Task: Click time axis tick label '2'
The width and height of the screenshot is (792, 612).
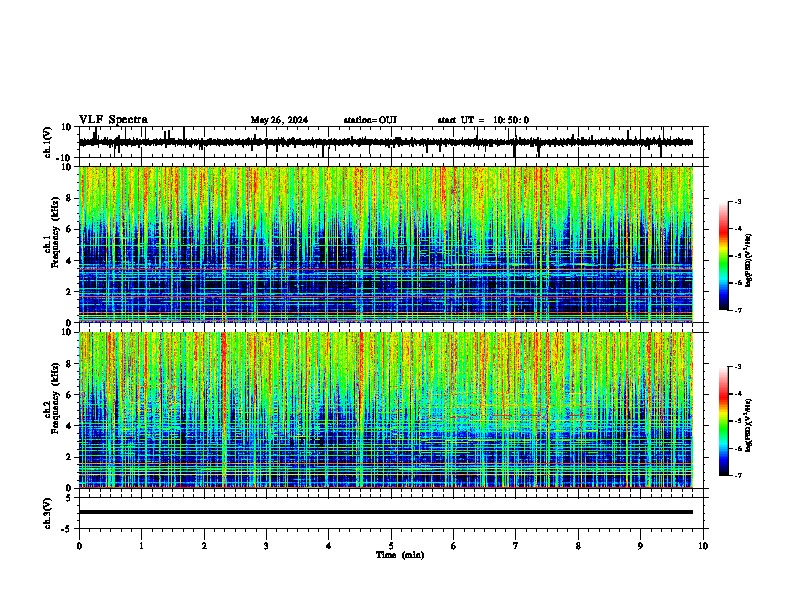Action: point(204,546)
